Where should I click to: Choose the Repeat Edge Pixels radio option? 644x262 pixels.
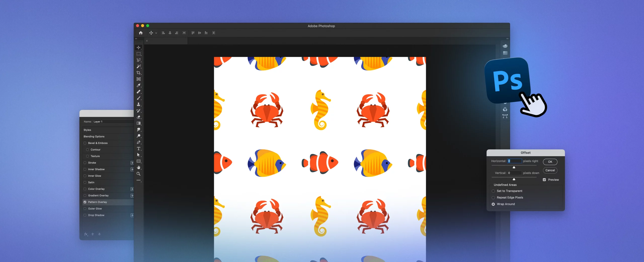click(x=493, y=198)
